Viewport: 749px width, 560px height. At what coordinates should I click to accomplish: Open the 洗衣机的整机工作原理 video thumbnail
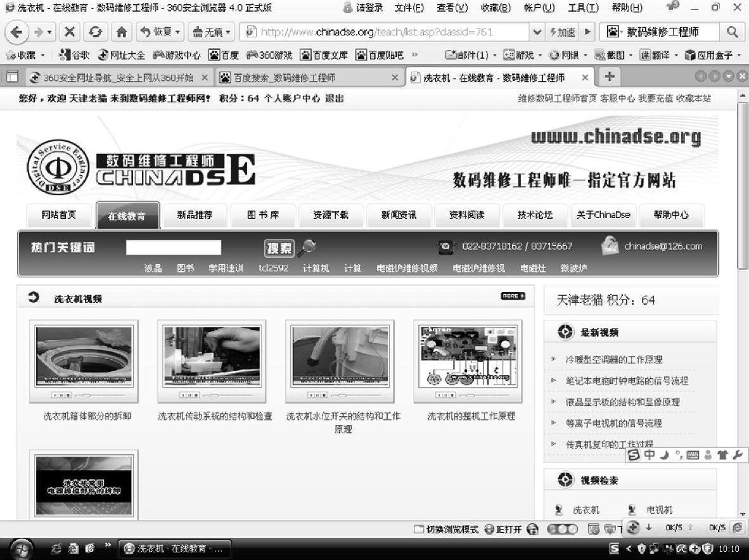coord(468,361)
